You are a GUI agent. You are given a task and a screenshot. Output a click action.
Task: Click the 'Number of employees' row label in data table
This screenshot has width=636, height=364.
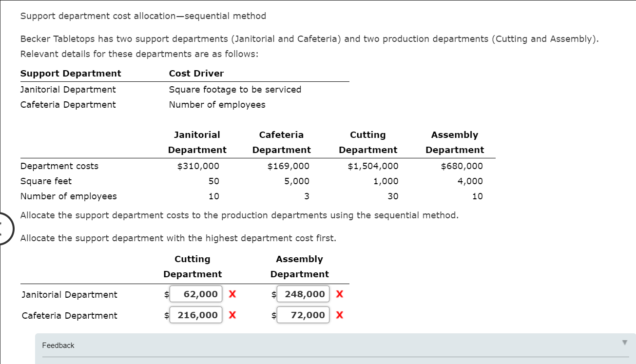click(x=69, y=196)
